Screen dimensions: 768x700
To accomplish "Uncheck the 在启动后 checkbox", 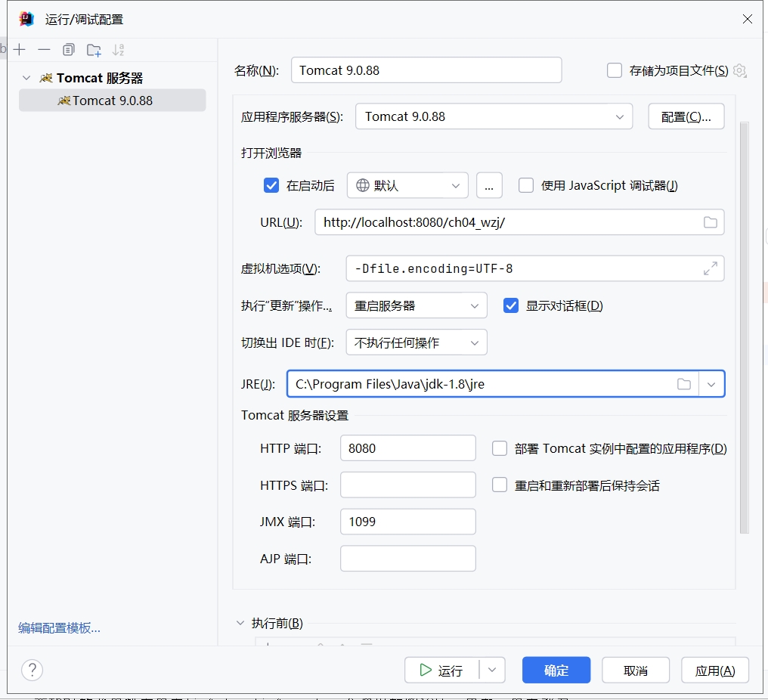I will click(271, 185).
